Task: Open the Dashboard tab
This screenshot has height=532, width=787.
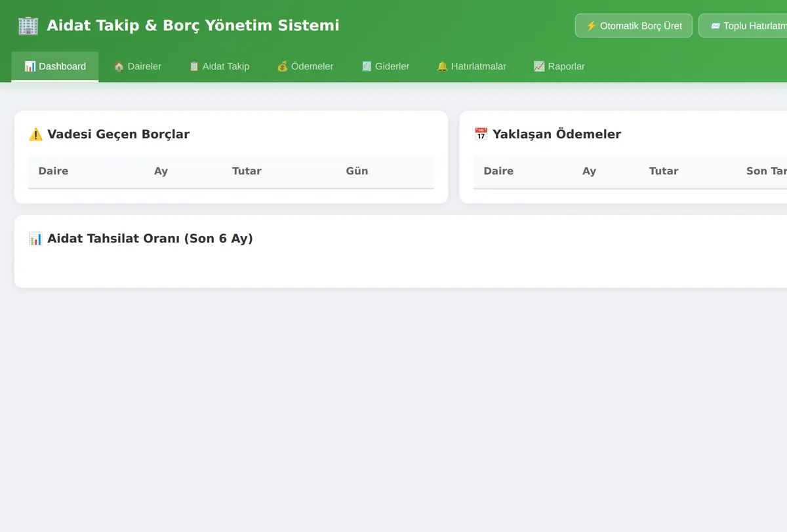Action: [x=55, y=67]
